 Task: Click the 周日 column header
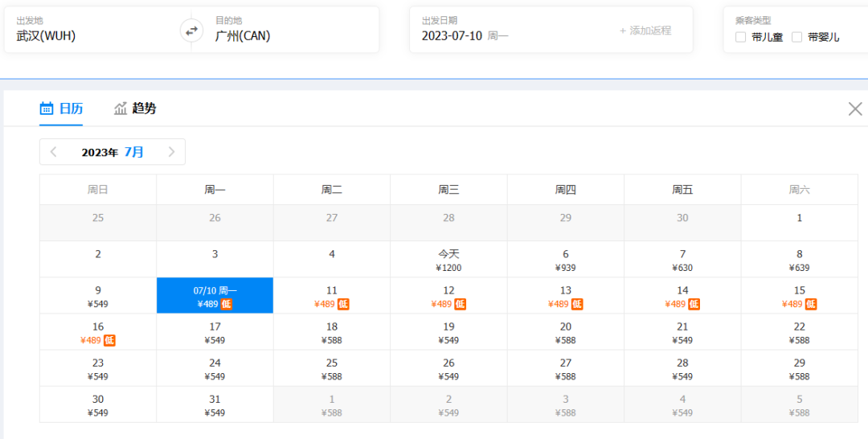pos(98,190)
